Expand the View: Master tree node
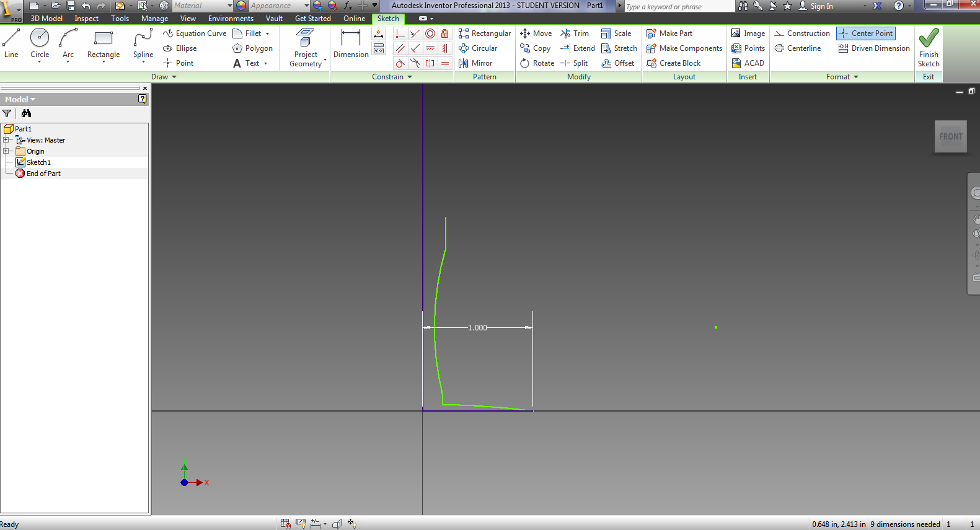 point(6,140)
